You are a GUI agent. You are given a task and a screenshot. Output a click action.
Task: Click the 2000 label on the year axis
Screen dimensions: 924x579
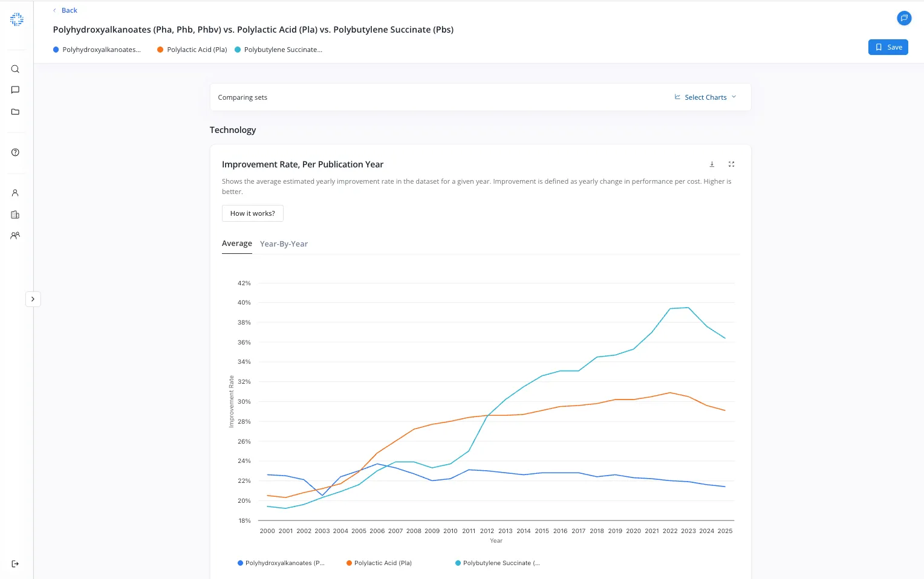(267, 531)
